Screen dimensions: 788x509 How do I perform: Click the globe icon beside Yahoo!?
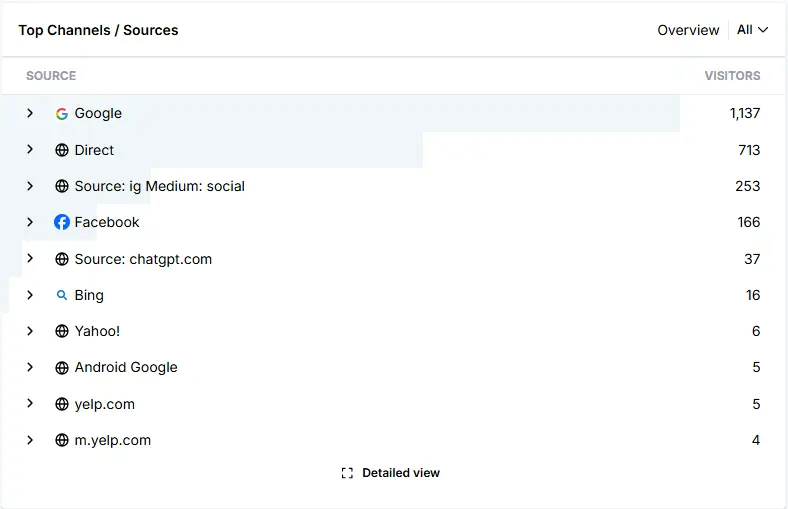tap(62, 331)
